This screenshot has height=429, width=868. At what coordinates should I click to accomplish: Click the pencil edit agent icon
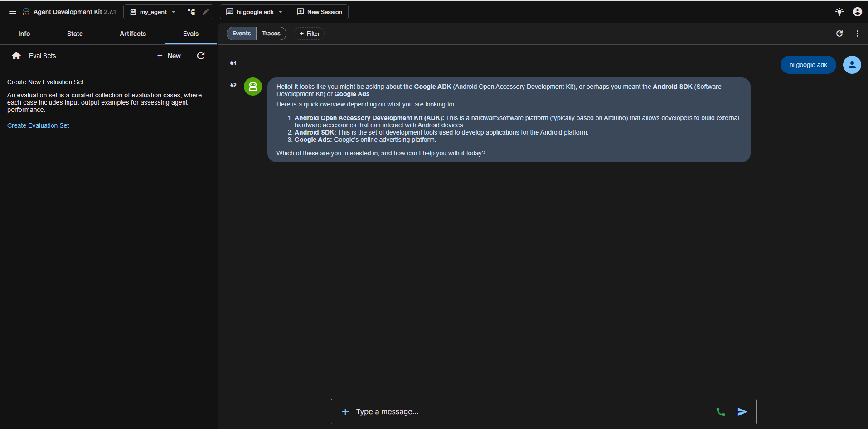(x=206, y=12)
